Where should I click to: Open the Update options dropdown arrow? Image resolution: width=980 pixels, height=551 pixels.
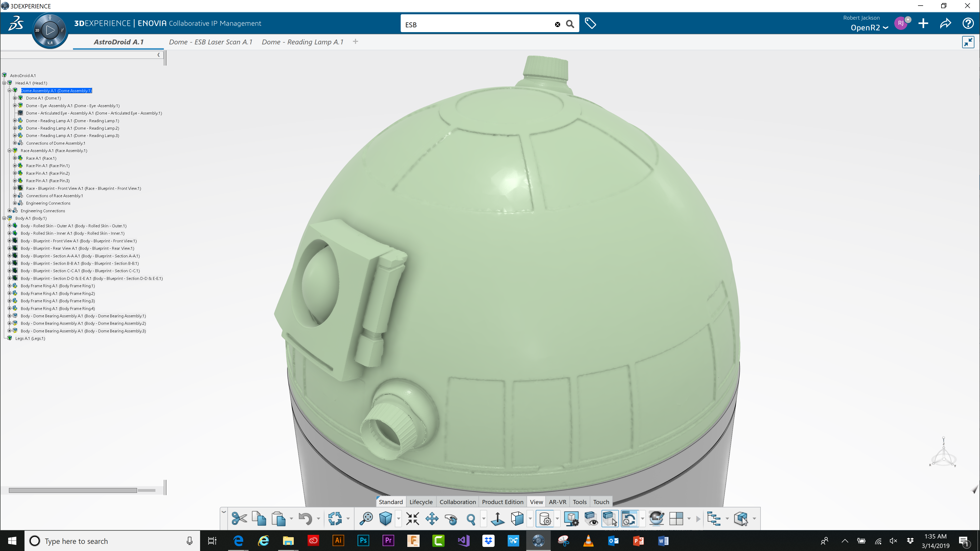pos(348,519)
